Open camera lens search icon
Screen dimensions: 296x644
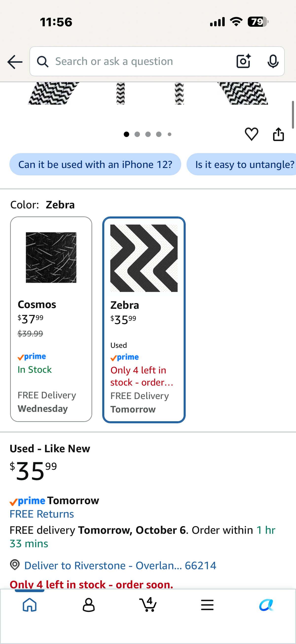pyautogui.click(x=243, y=61)
